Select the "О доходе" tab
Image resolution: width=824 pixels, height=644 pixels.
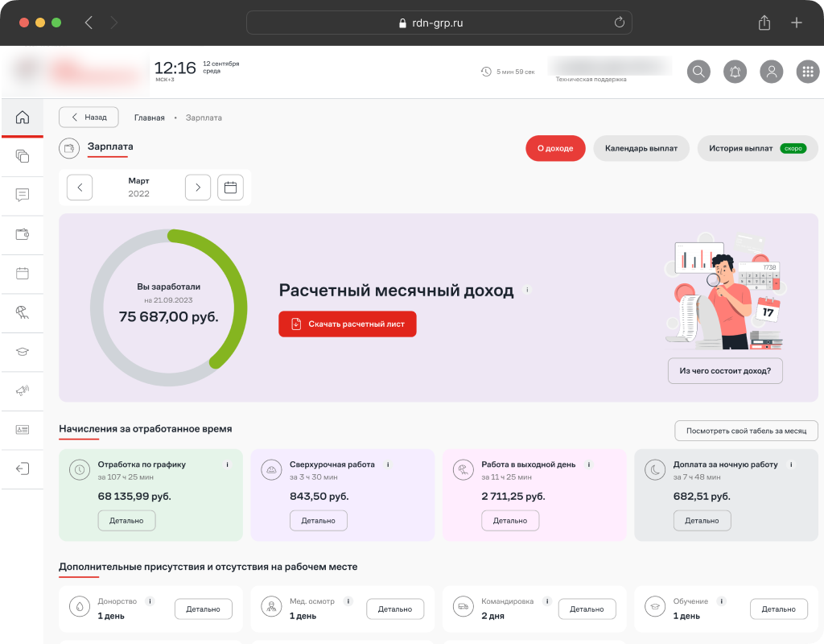(555, 148)
